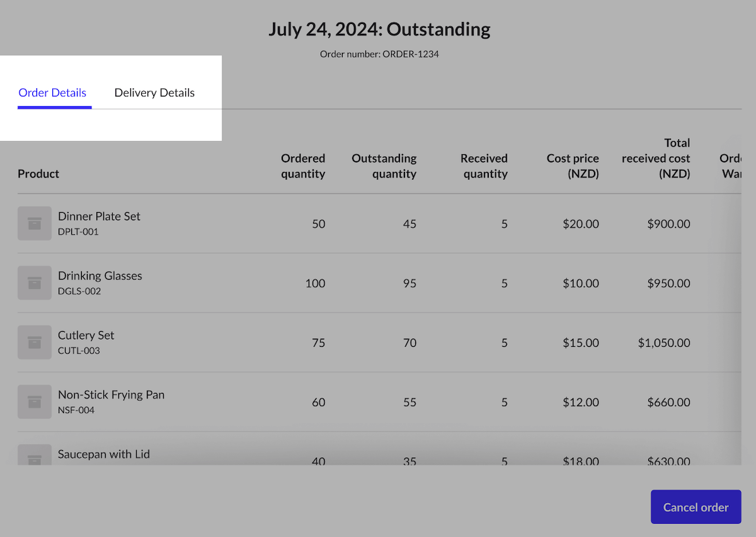The image size is (756, 537).
Task: Click the Ordered quantity column header
Action: point(303,166)
